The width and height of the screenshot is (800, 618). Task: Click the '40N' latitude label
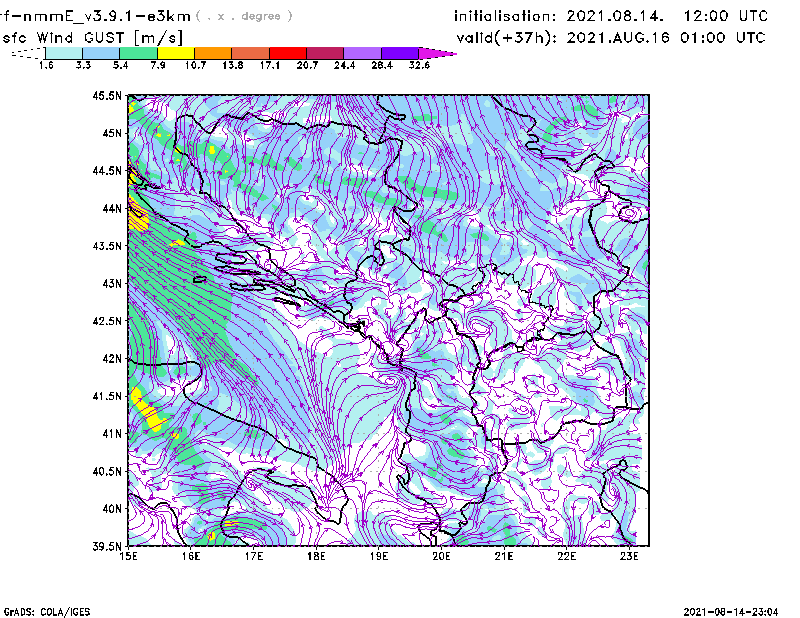[x=112, y=509]
